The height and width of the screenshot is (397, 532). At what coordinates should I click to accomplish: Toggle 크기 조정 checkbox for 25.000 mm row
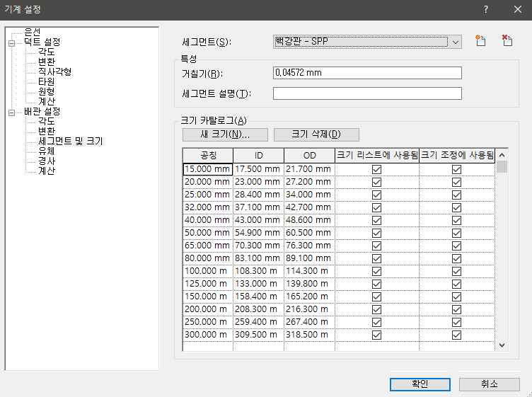[457, 195]
